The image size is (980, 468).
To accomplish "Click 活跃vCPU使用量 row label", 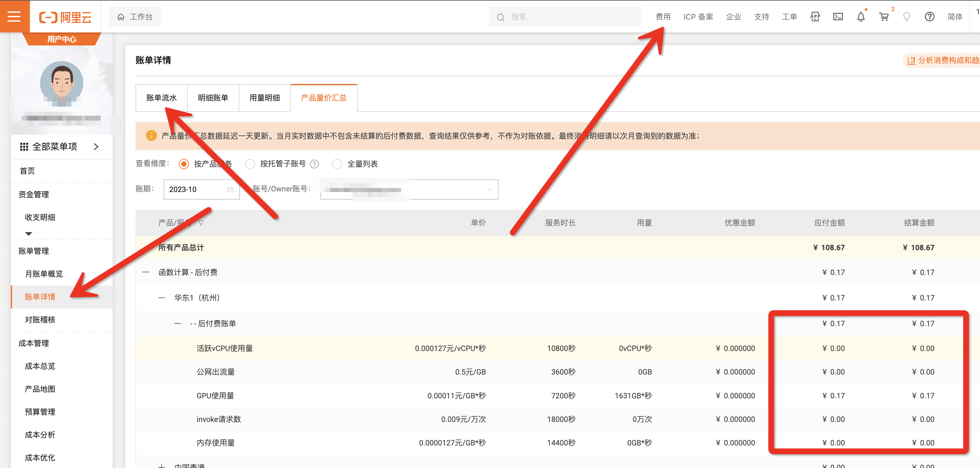I will tap(224, 348).
